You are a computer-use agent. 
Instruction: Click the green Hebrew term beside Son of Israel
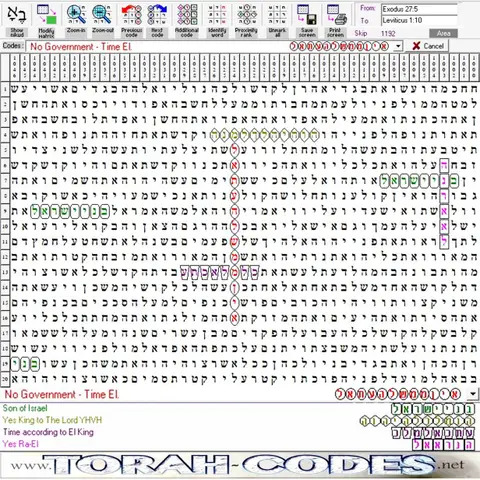coord(432,408)
